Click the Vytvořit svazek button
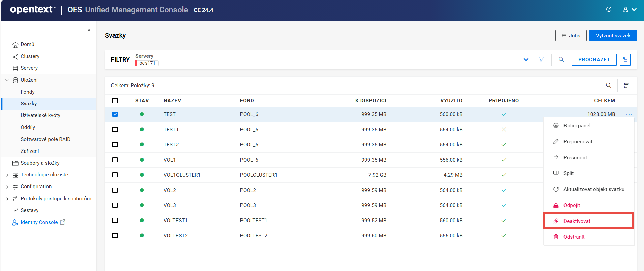 tap(613, 36)
